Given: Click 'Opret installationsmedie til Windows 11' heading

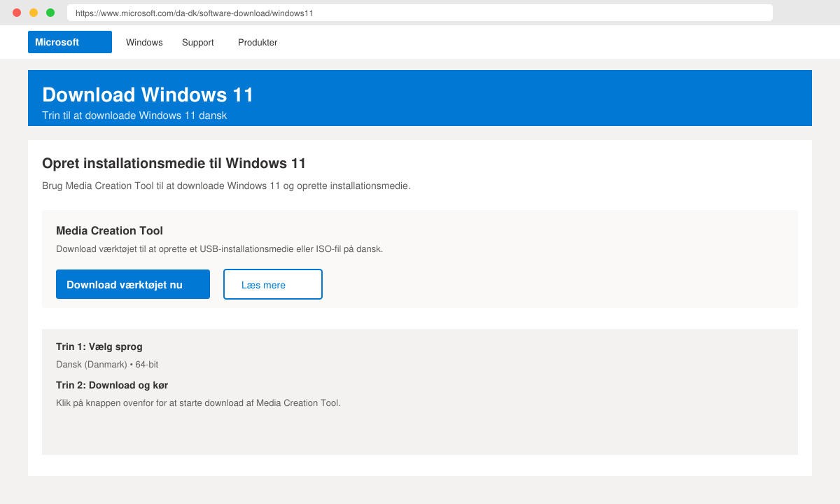Looking at the screenshot, I should 174,163.
